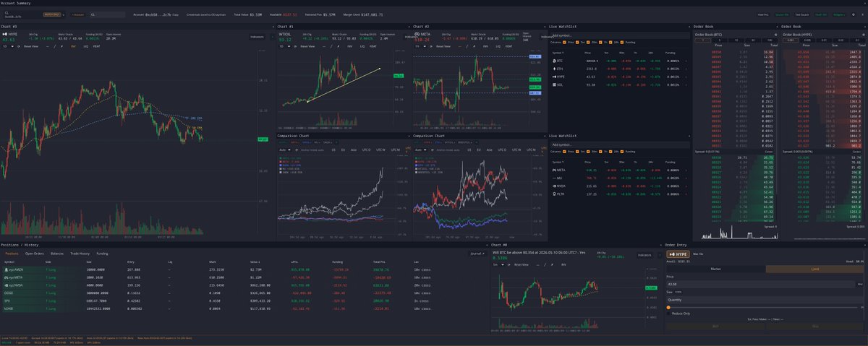Focus Add symbol field in top Live Watchlist
The width and height of the screenshot is (868, 346).
619,35
